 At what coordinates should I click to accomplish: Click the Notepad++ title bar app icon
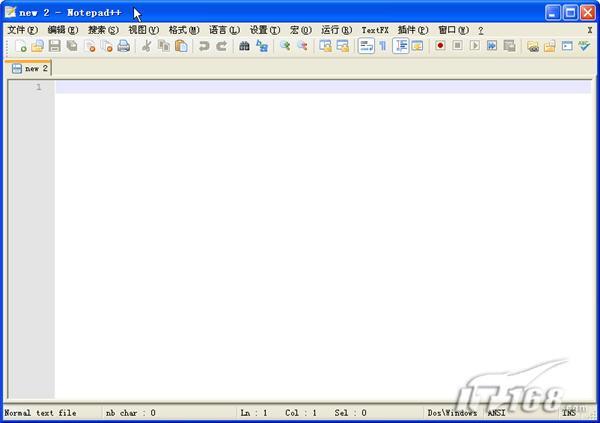[10, 12]
